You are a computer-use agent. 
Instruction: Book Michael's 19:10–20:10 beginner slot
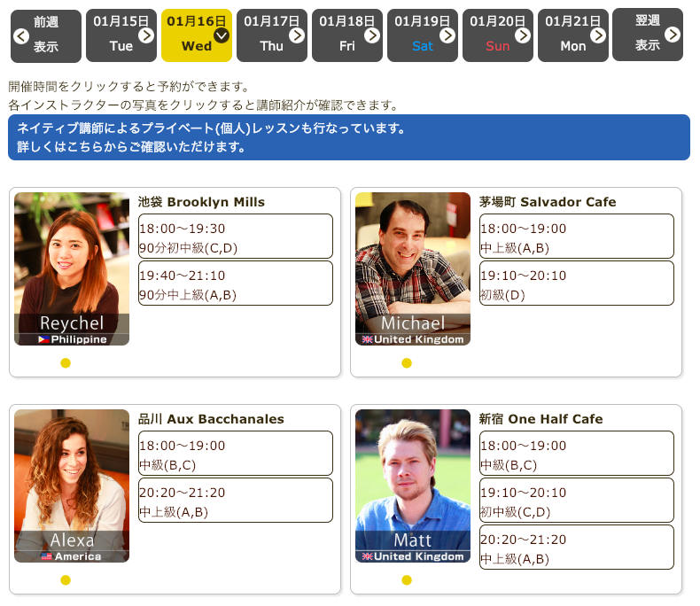(x=577, y=284)
